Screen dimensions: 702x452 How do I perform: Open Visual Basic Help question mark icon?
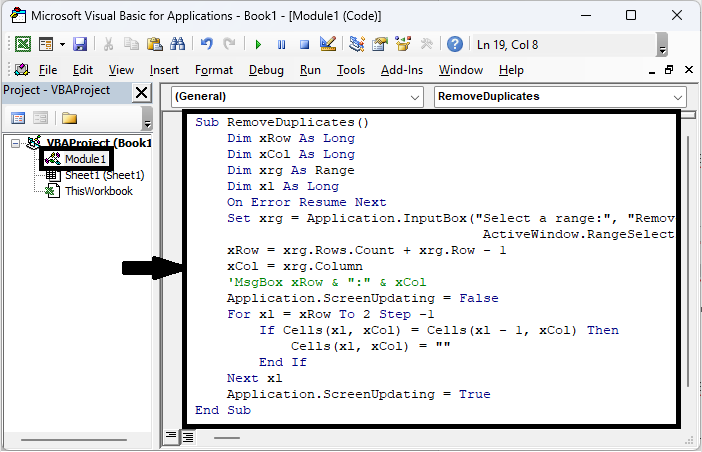pyautogui.click(x=454, y=44)
